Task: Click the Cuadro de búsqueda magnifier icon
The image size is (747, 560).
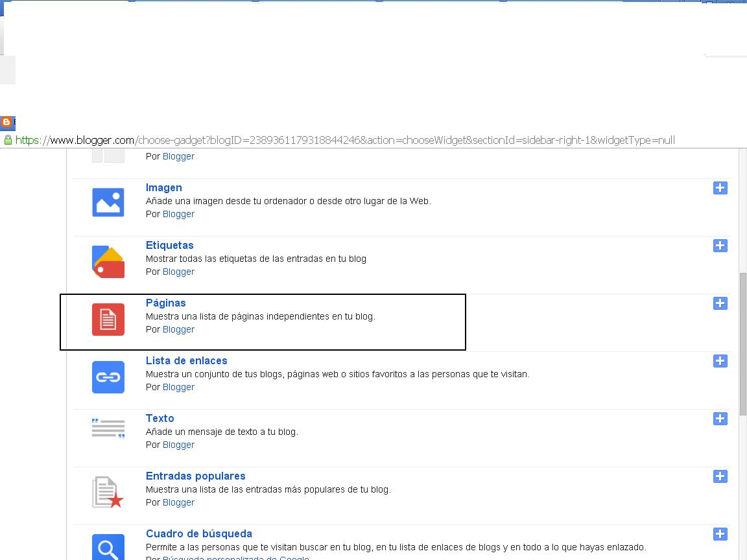Action: tap(108, 547)
